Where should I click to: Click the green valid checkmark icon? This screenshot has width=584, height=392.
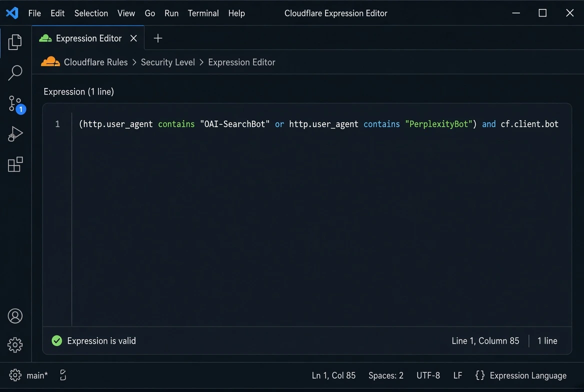(x=56, y=340)
